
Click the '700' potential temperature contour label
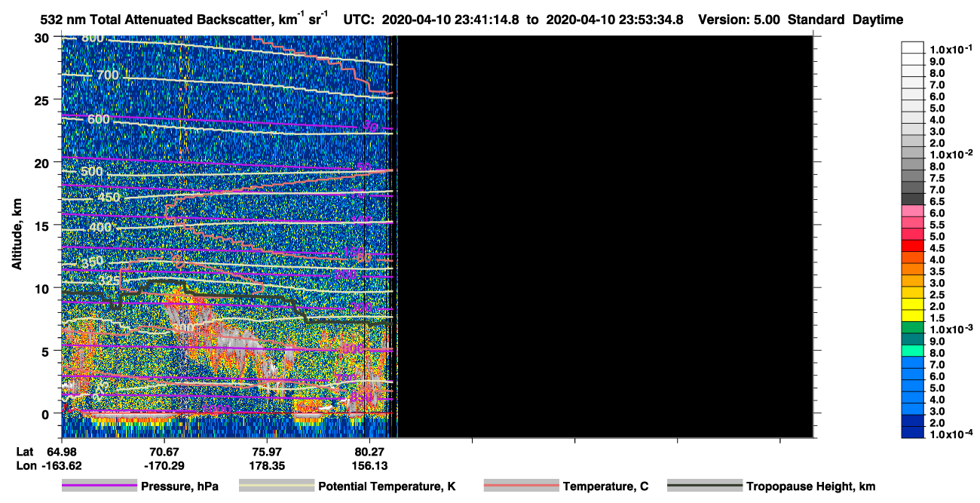(108, 75)
